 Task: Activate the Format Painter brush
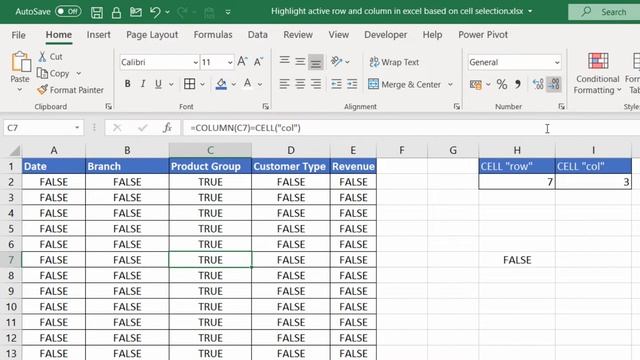[42, 90]
